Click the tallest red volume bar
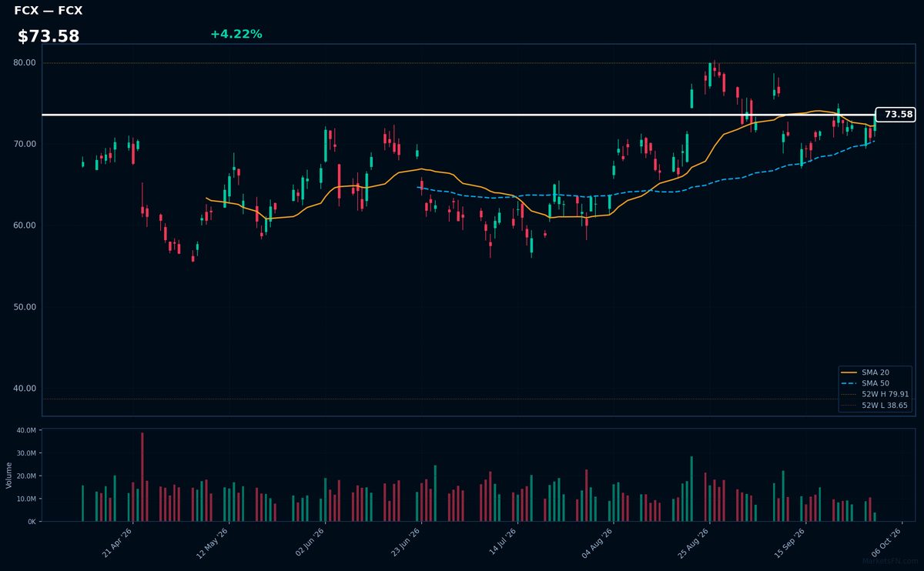Screen dimensions: 924x571 point(142,477)
